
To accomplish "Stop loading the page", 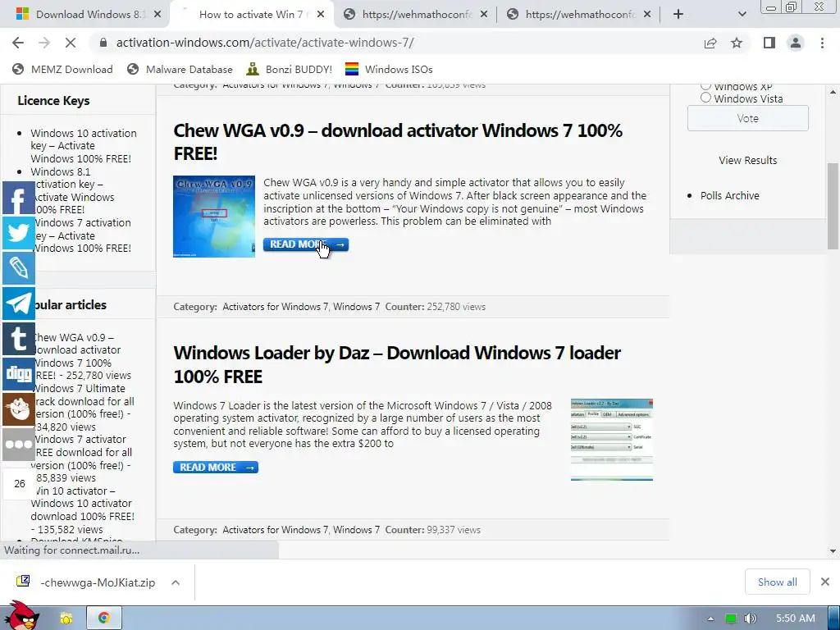I will click(71, 43).
